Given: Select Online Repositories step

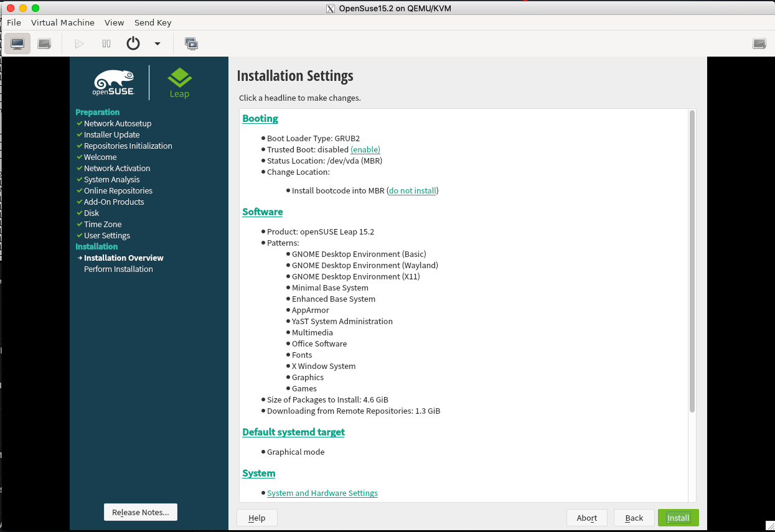Looking at the screenshot, I should click(x=118, y=190).
